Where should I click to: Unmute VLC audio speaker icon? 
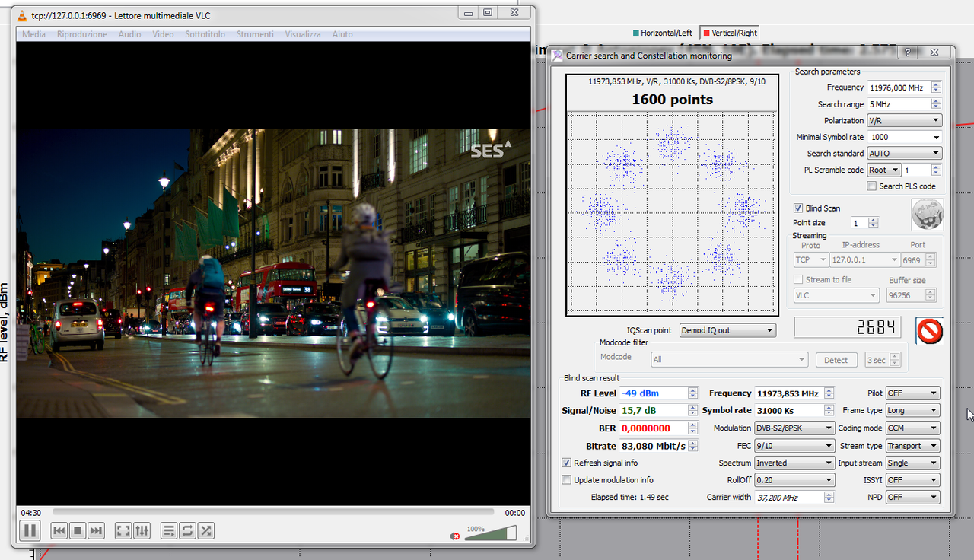point(455,536)
